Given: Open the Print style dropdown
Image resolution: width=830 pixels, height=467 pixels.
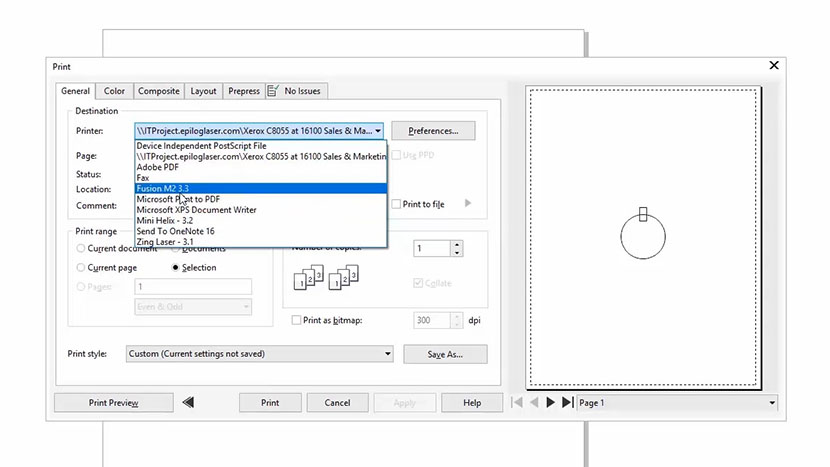Looking at the screenshot, I should [388, 354].
